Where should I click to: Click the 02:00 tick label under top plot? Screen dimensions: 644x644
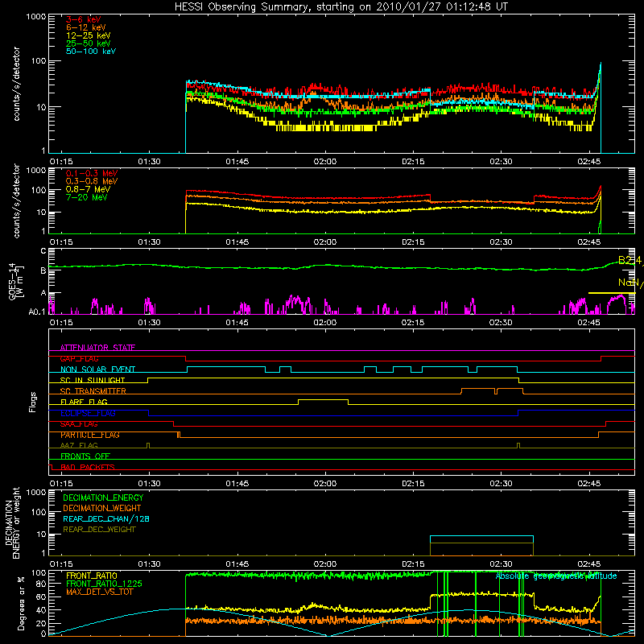pos(325,162)
